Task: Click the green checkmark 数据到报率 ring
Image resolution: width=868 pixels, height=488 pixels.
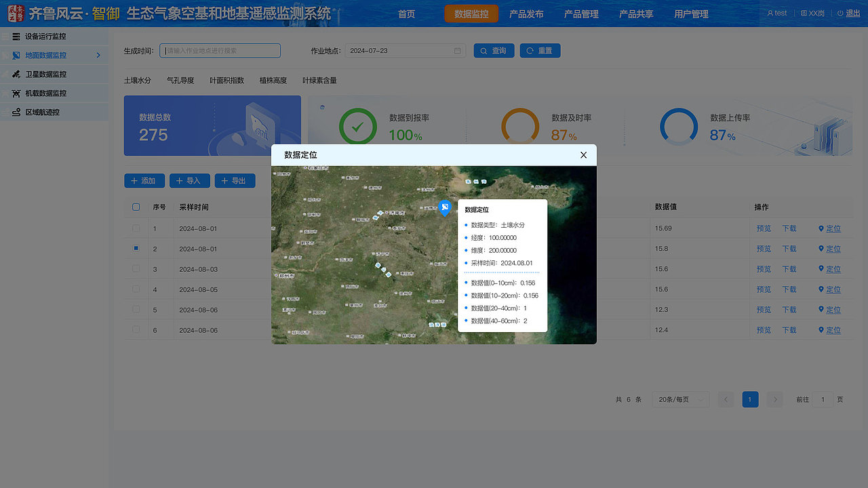Action: (357, 127)
